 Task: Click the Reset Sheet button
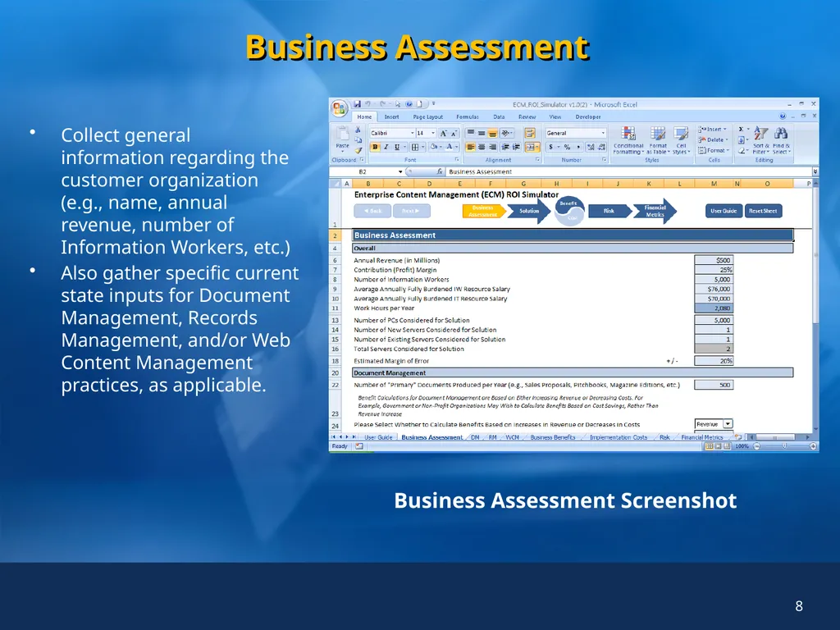click(x=763, y=211)
